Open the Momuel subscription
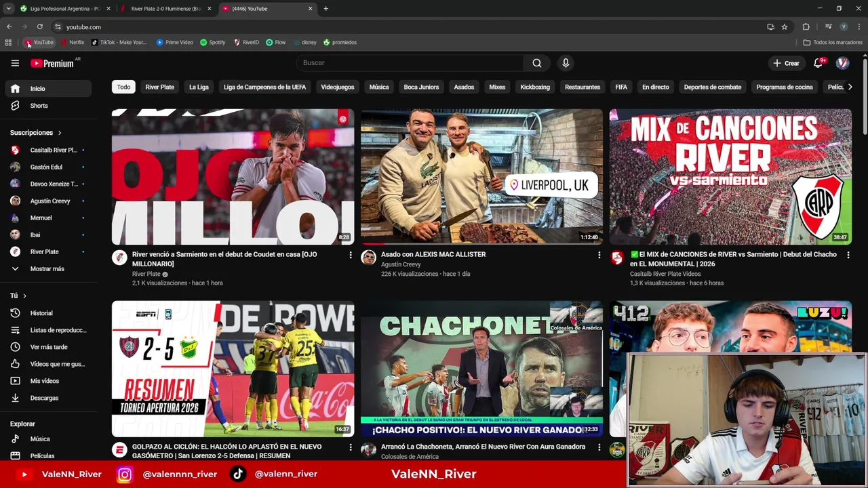Viewport: 868px width, 488px height. [x=49, y=218]
